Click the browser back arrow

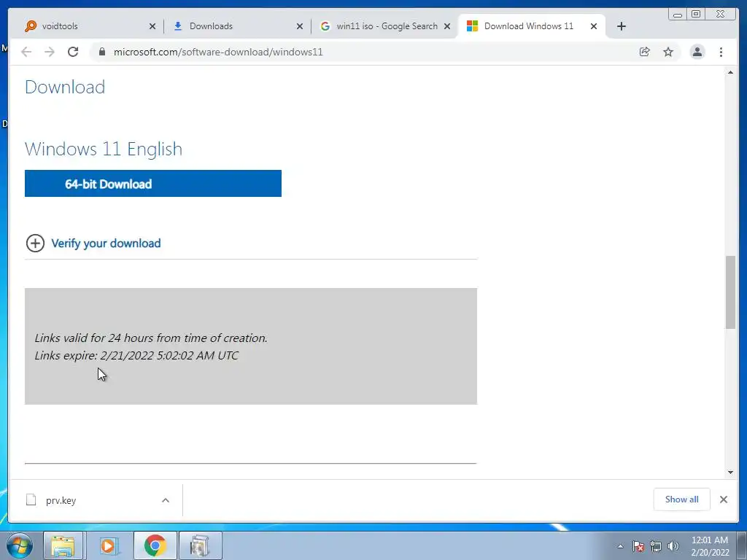tap(26, 52)
